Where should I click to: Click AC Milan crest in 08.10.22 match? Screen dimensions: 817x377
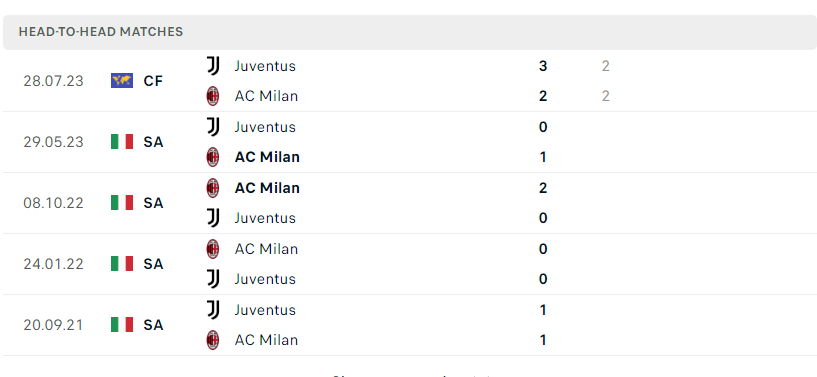pyautogui.click(x=213, y=188)
